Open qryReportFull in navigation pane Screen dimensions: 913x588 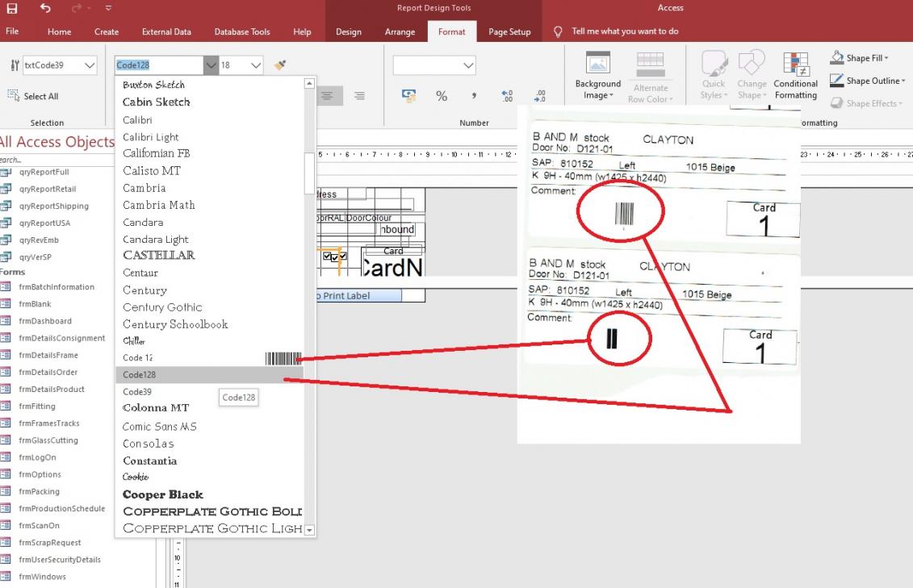44,172
